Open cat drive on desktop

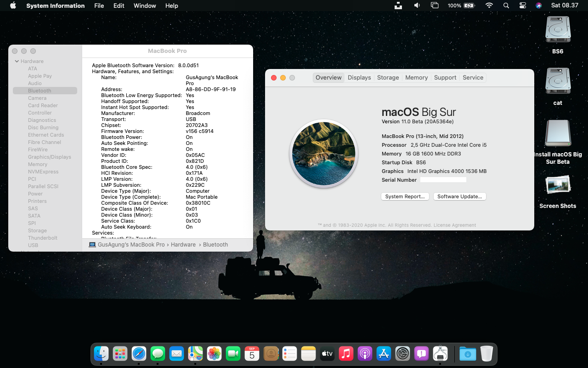click(x=558, y=81)
